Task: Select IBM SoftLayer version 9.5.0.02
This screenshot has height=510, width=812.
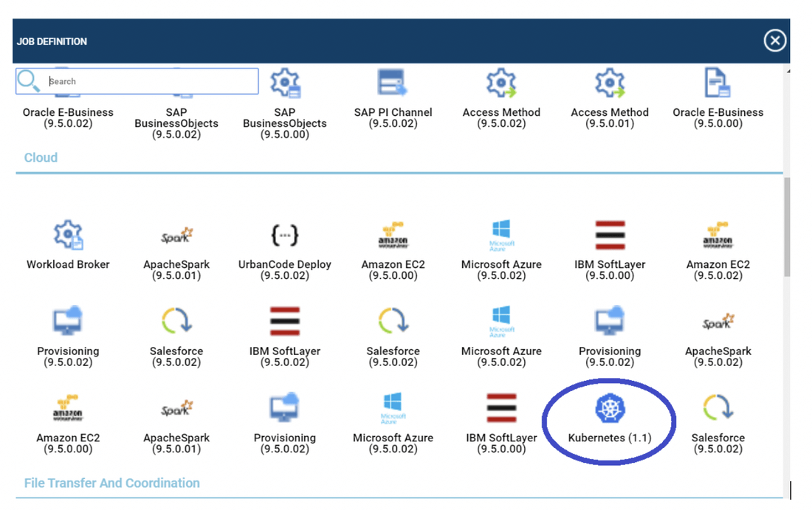Action: coord(285,323)
